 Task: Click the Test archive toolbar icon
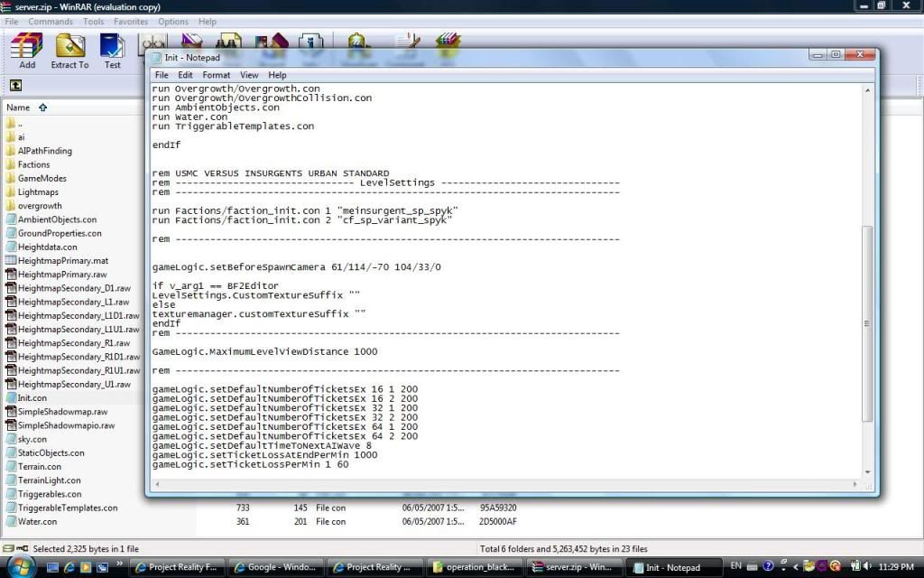[112, 51]
